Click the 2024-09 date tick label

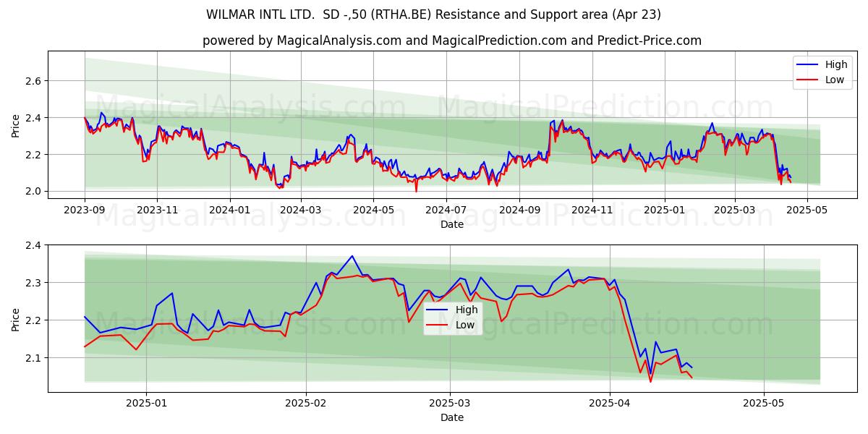519,210
